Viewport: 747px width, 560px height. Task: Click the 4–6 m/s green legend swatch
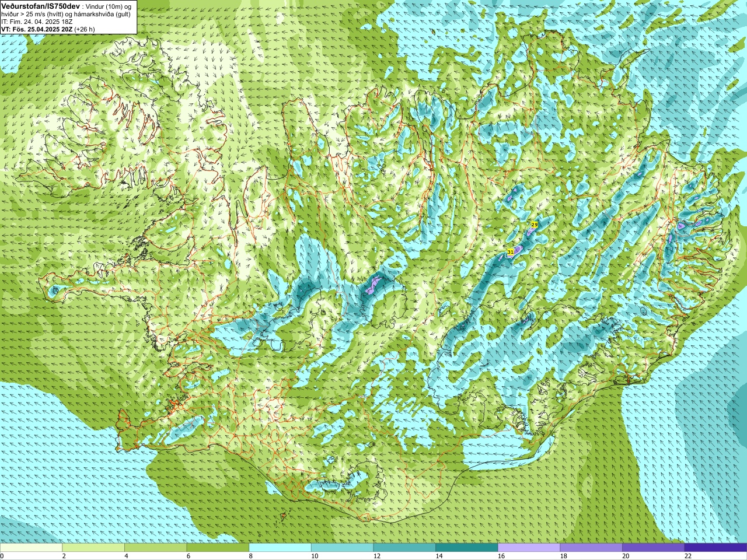[155, 548]
